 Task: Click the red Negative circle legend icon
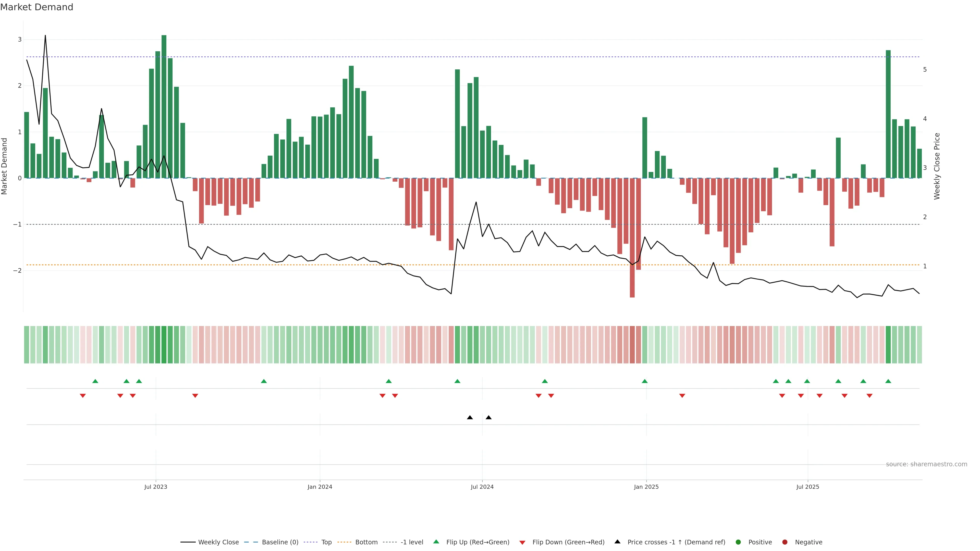pyautogui.click(x=785, y=542)
